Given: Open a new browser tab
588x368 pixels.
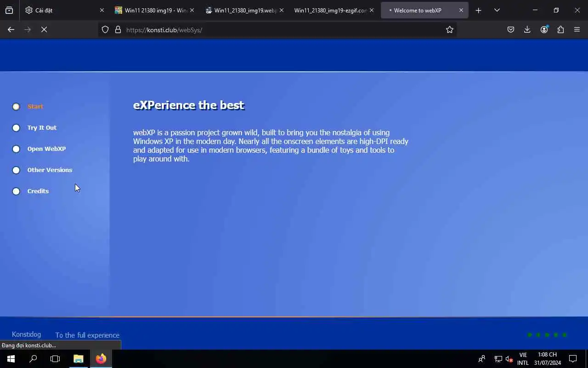Looking at the screenshot, I should click(478, 10).
